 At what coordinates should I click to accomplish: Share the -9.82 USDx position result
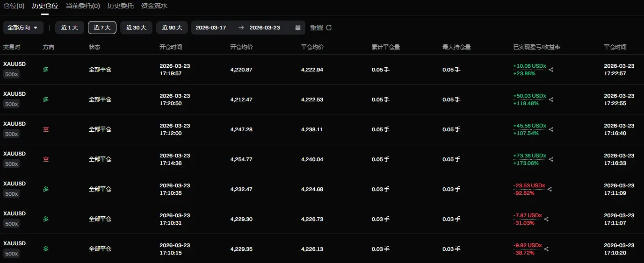(x=546, y=249)
